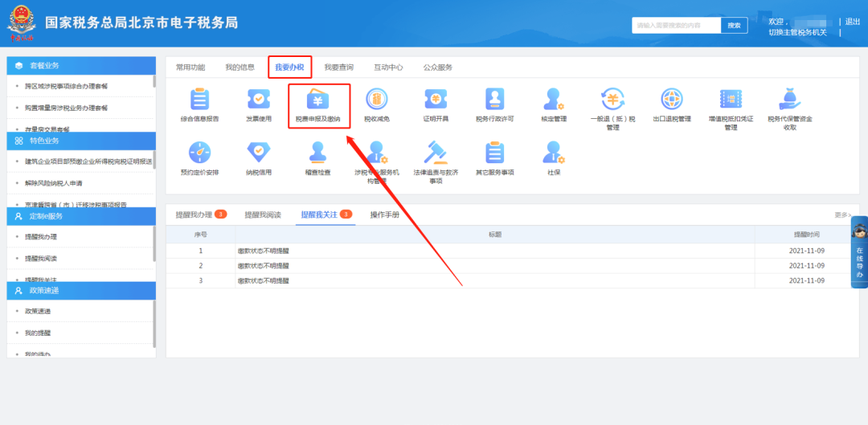Open 我的提醒 in the sidebar
The image size is (868, 425).
38,333
